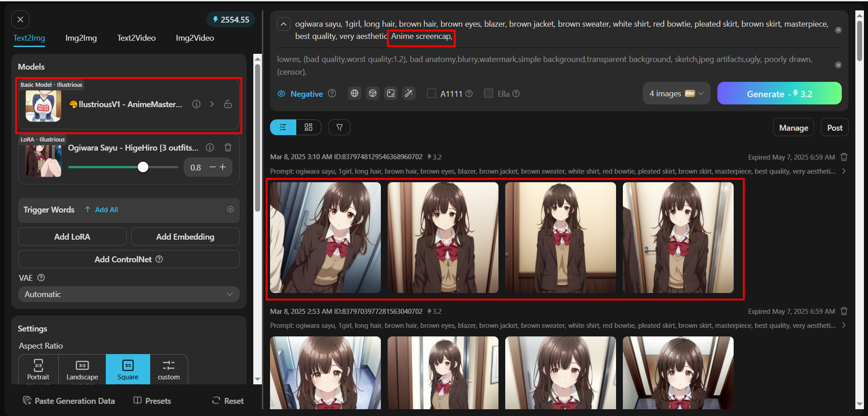The image size is (868, 416).
Task: Reset the generation settings
Action: pos(228,401)
